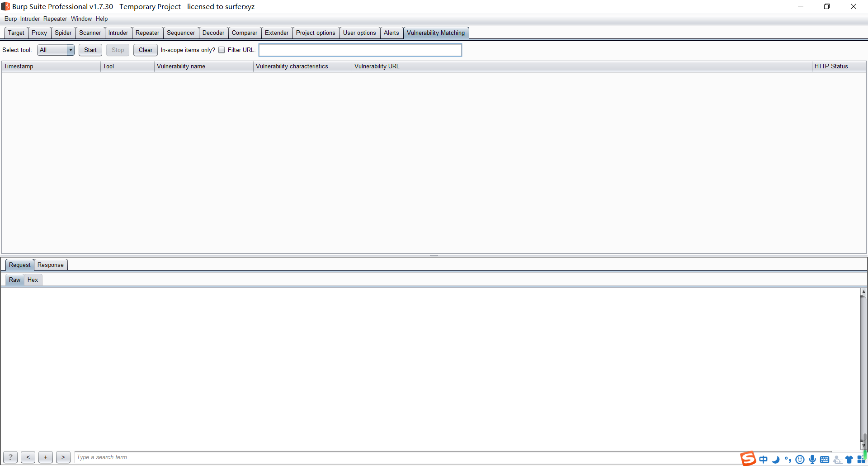Open the Sogou toolbox grid icon

[861, 460]
